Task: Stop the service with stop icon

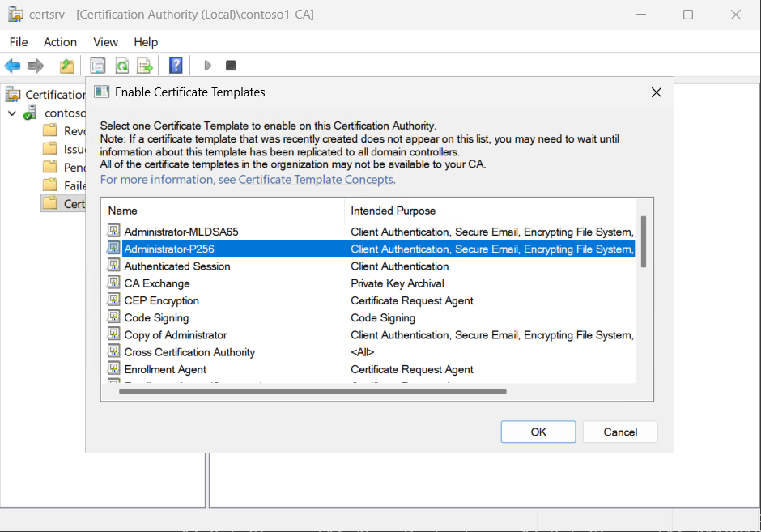Action: [231, 66]
